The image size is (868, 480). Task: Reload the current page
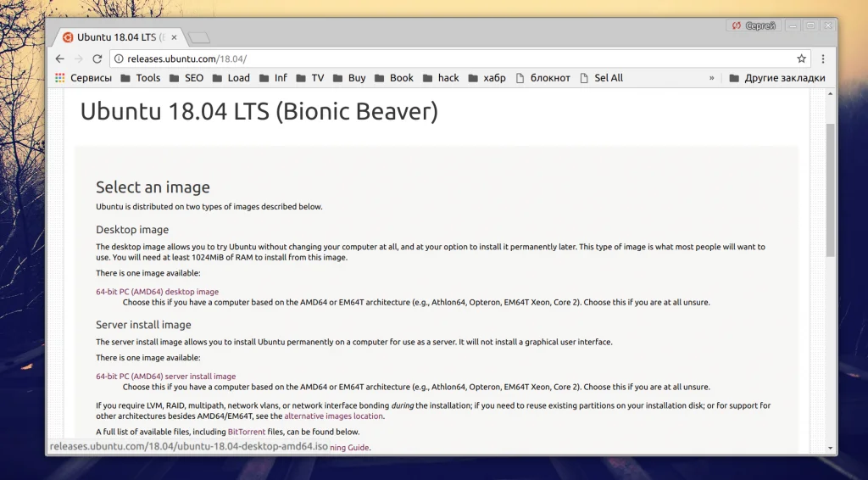97,59
